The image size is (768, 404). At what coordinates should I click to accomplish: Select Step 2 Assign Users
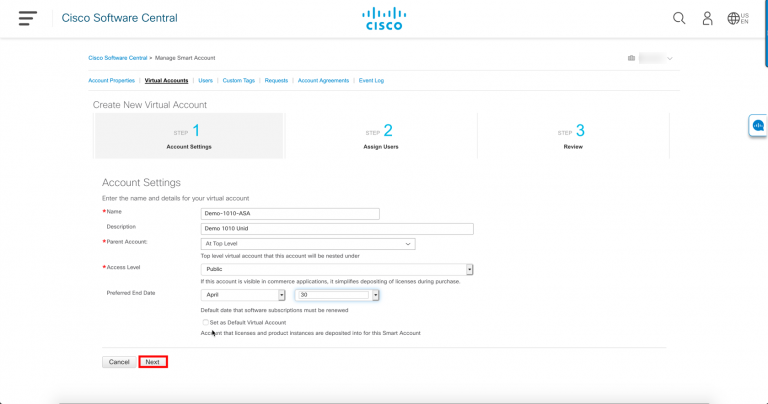(381, 136)
